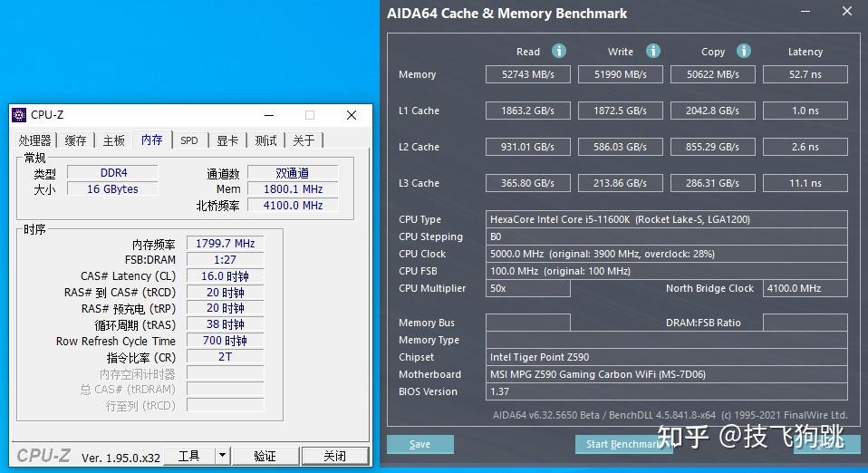Viewport: 868px width, 473px height.
Task: Click the AIDA64 North Bridge Clock 4100.0 MHz
Action: pos(805,288)
